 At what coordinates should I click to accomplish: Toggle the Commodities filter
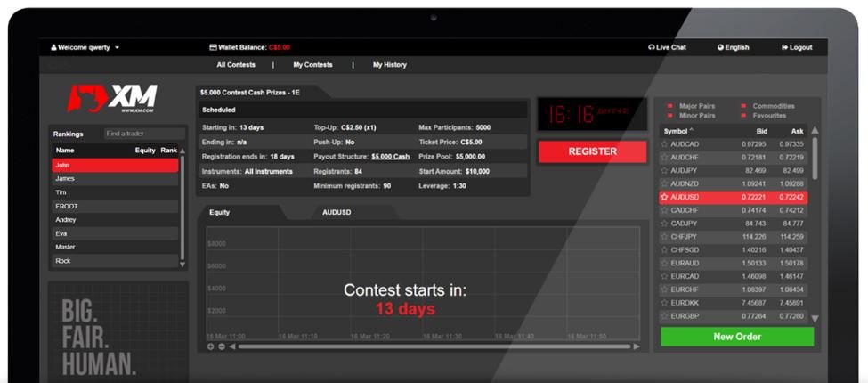click(743, 106)
